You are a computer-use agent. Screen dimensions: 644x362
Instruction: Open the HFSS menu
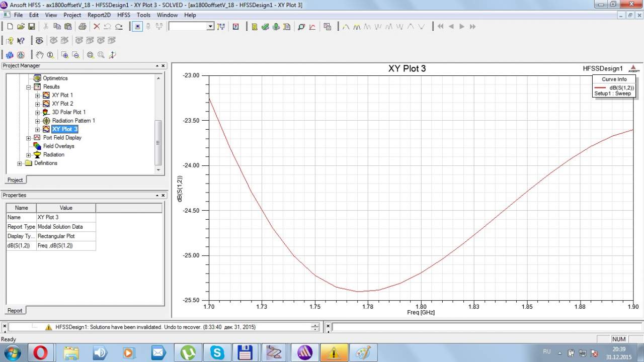point(123,15)
